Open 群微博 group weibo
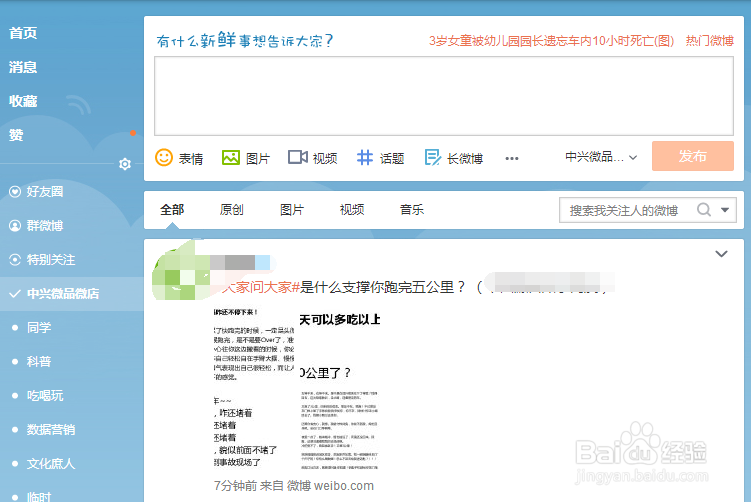 pos(45,226)
